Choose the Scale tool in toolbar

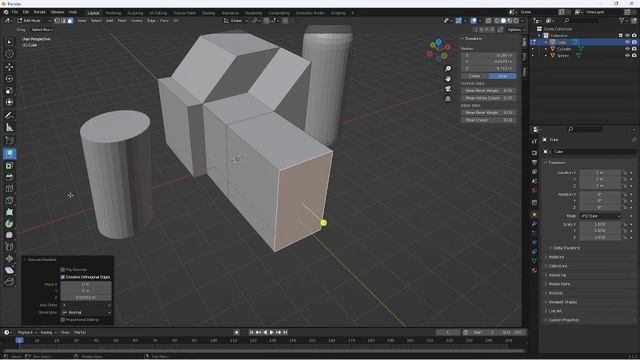click(9, 90)
